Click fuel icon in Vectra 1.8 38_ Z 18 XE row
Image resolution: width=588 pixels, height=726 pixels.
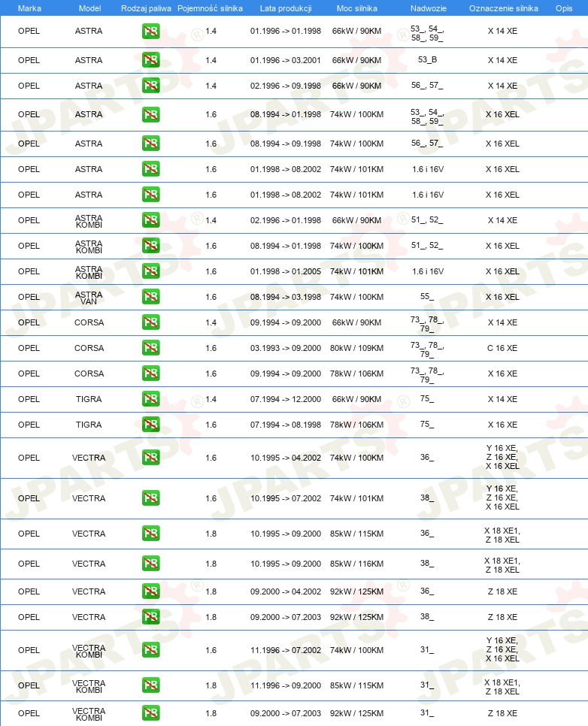click(x=151, y=617)
